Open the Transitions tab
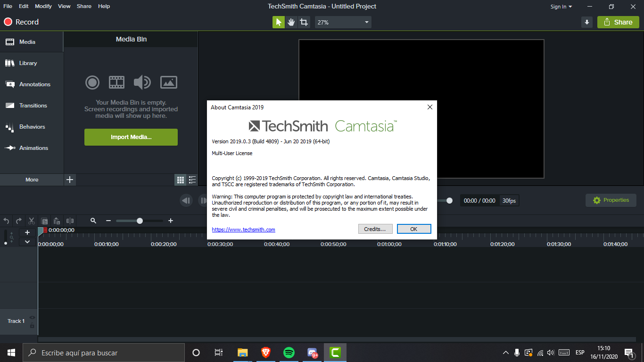The width and height of the screenshot is (644, 362). pyautogui.click(x=32, y=106)
